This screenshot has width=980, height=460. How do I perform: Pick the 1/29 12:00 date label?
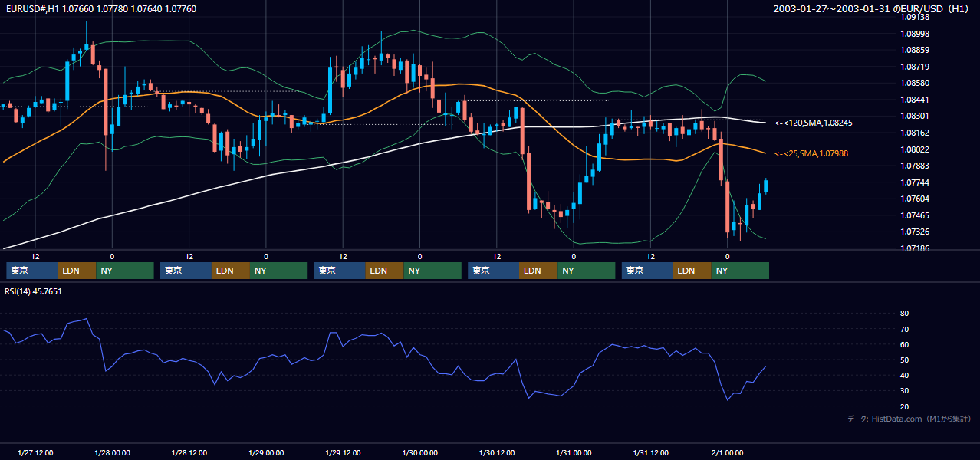pyautogui.click(x=343, y=452)
